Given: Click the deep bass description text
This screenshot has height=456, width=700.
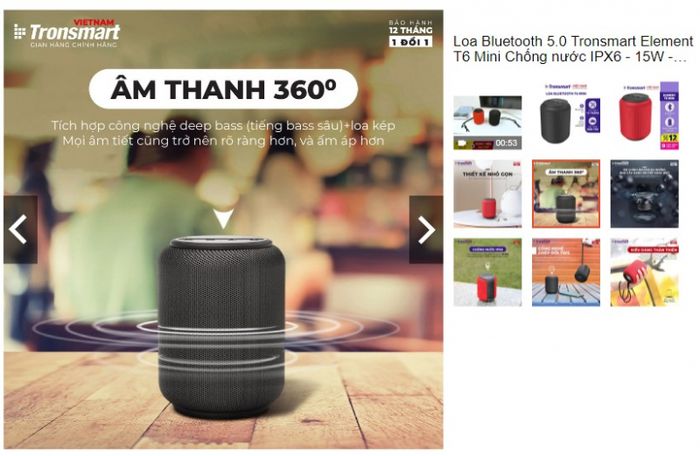Looking at the screenshot, I should 223,133.
